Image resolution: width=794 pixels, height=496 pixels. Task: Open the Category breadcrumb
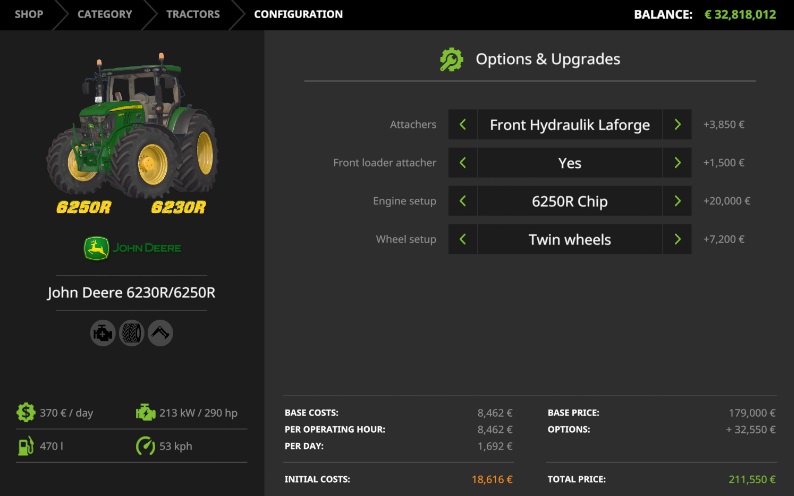pos(105,15)
